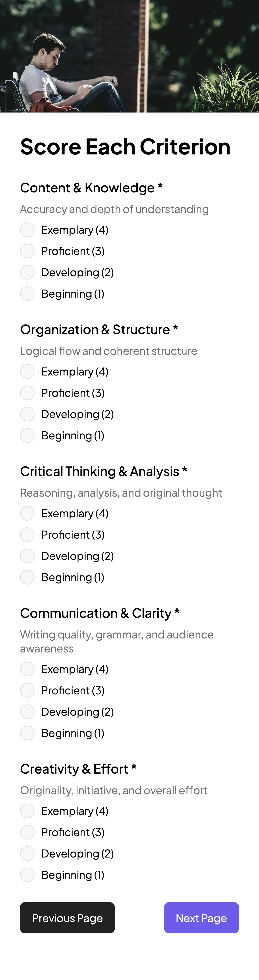Select Developing (2) for Critical Thinking & Analysis
The image size is (259, 980).
point(27,556)
